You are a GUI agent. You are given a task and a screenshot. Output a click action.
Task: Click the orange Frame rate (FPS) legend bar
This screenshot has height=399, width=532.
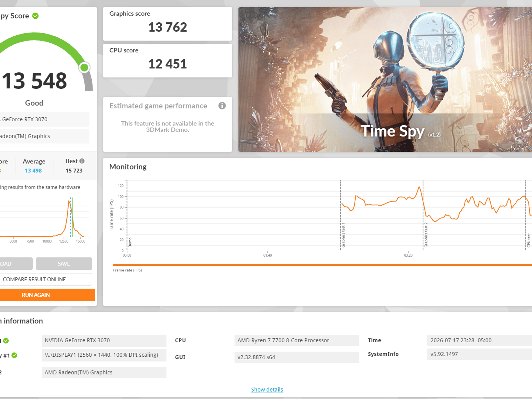point(322,265)
